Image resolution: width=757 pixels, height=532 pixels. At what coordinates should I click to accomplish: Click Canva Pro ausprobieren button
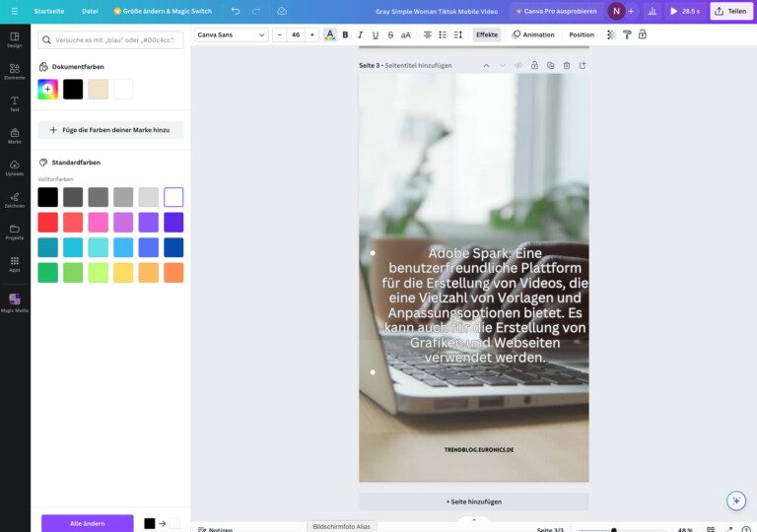pos(556,11)
